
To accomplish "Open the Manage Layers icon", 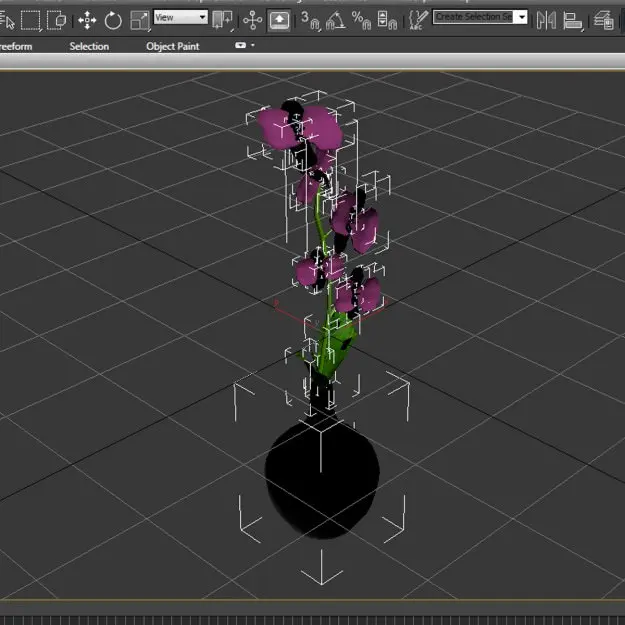I will pyautogui.click(x=603, y=20).
